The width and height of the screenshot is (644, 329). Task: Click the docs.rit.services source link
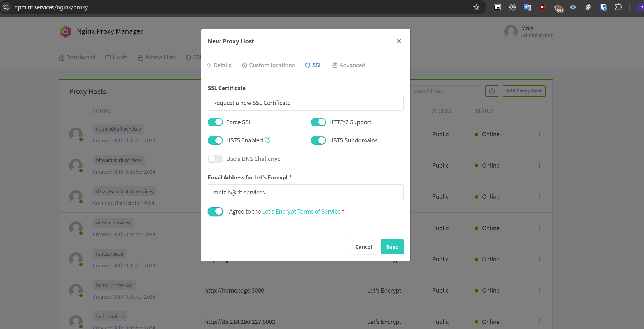(113, 223)
